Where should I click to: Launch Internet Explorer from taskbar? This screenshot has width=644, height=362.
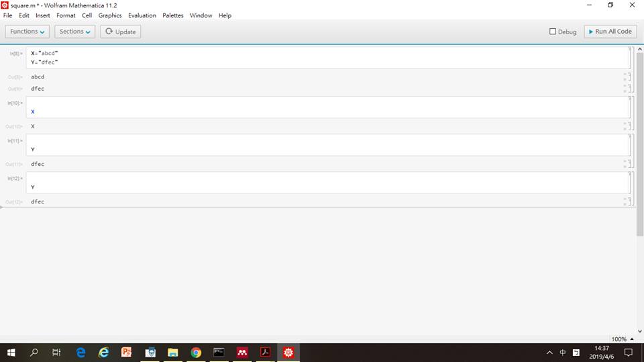coord(103,353)
